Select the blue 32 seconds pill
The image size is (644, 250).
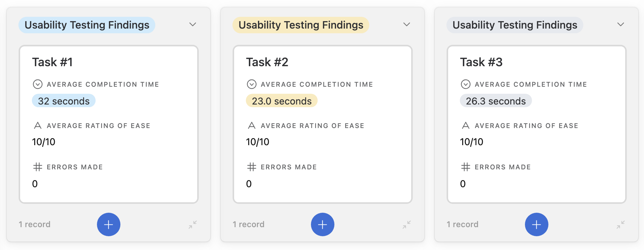pyautogui.click(x=64, y=101)
